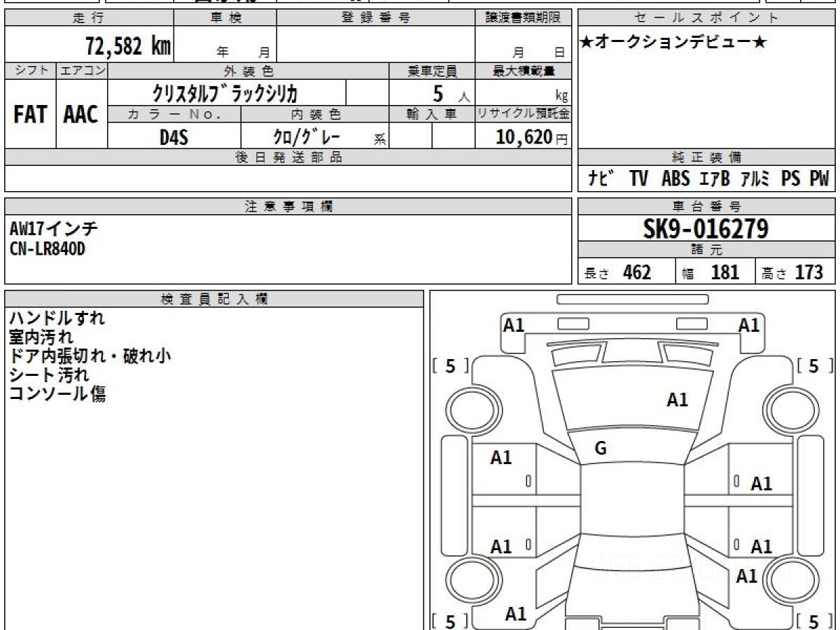This screenshot has width=840, height=630.
Task: Select the inspector note シート汚れ
Action: click(x=49, y=374)
